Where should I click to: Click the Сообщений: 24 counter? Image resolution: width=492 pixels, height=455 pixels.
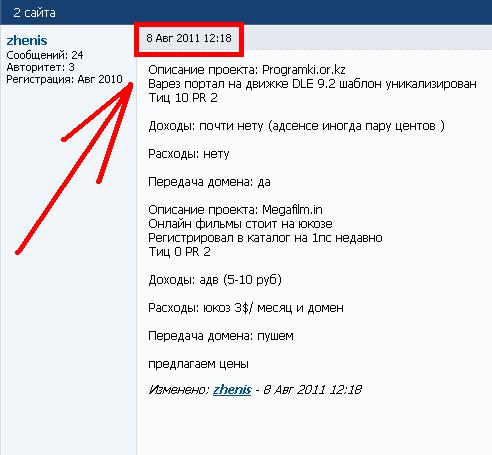[x=45, y=55]
